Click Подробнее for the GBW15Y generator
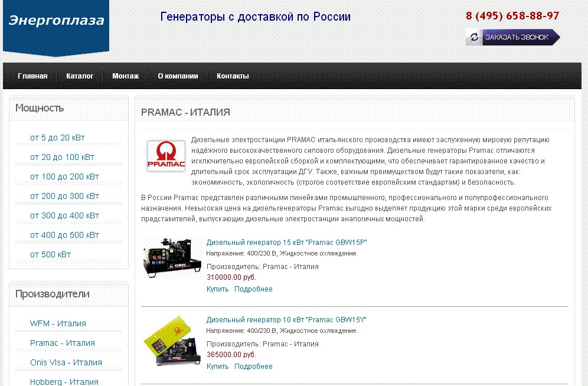This screenshot has width=588, height=386. tap(253, 366)
